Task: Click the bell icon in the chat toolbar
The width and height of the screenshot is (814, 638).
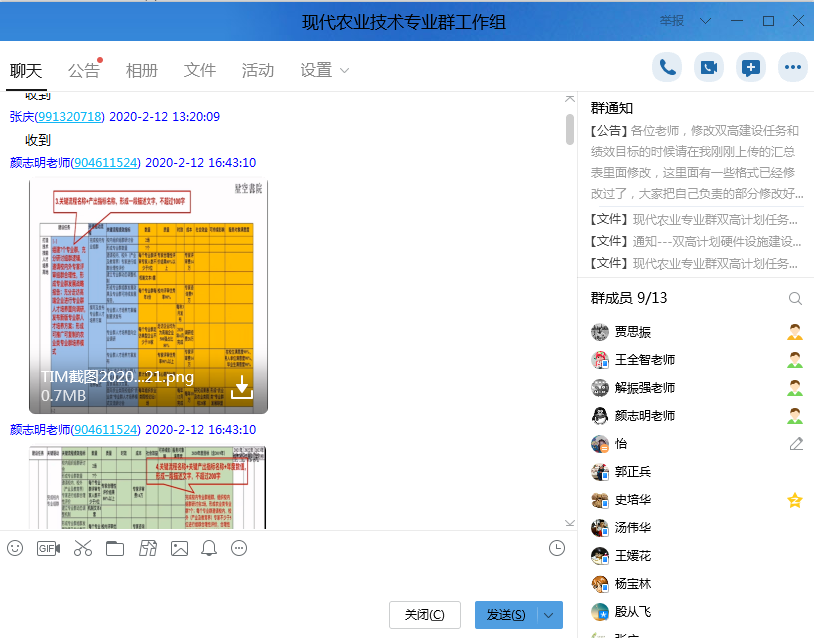Action: pyautogui.click(x=209, y=548)
